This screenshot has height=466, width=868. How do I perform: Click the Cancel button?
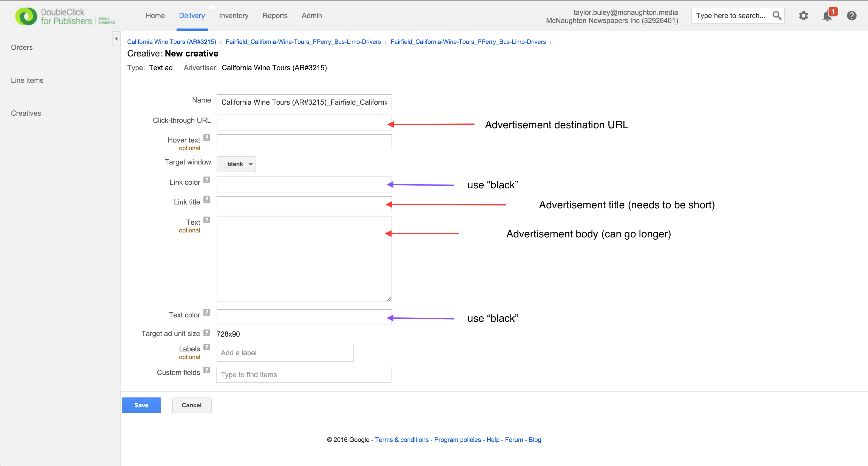191,405
